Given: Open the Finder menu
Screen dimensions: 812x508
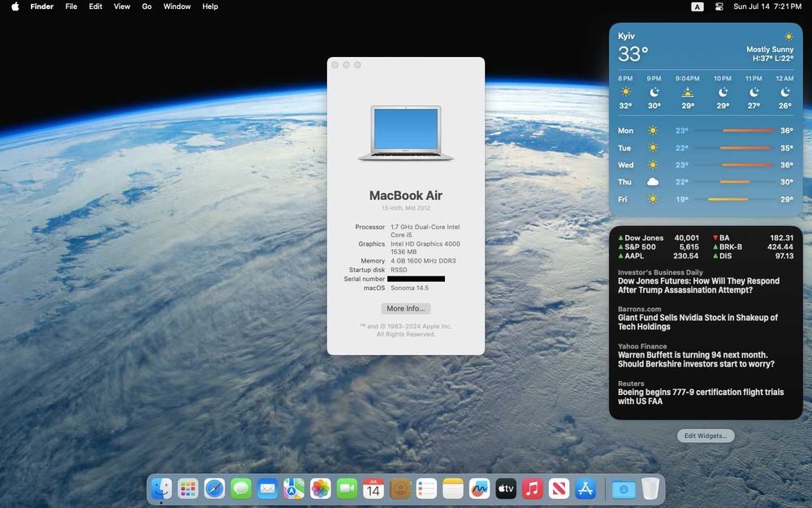Looking at the screenshot, I should pyautogui.click(x=42, y=7).
